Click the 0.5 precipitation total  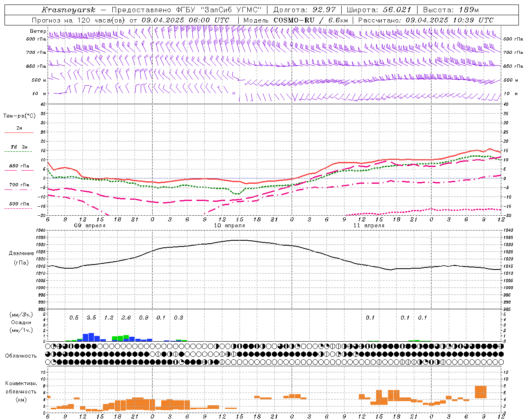74,317
